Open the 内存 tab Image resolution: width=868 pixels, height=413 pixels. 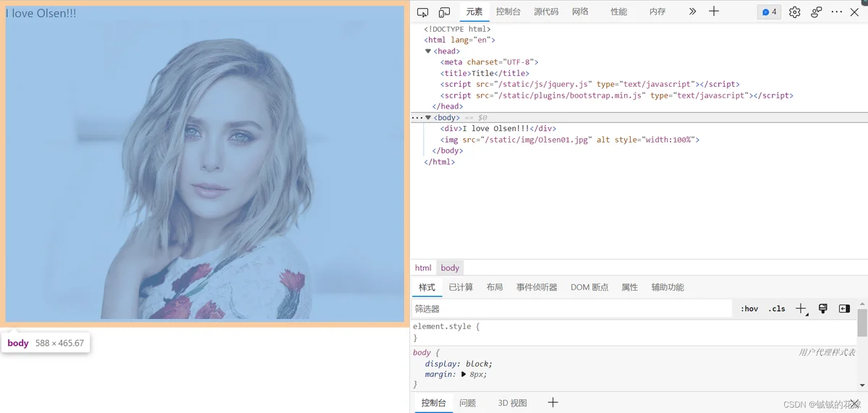(x=657, y=12)
